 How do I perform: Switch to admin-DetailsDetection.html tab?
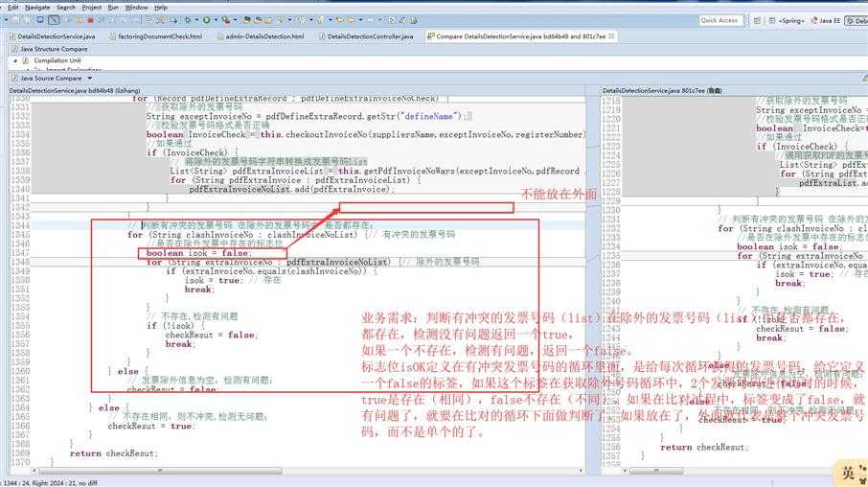[x=261, y=36]
